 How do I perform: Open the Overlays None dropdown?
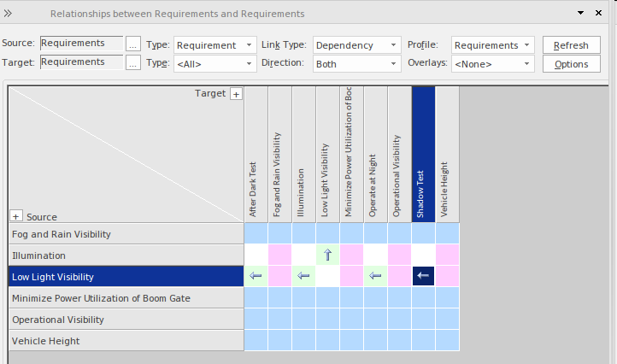tap(492, 63)
